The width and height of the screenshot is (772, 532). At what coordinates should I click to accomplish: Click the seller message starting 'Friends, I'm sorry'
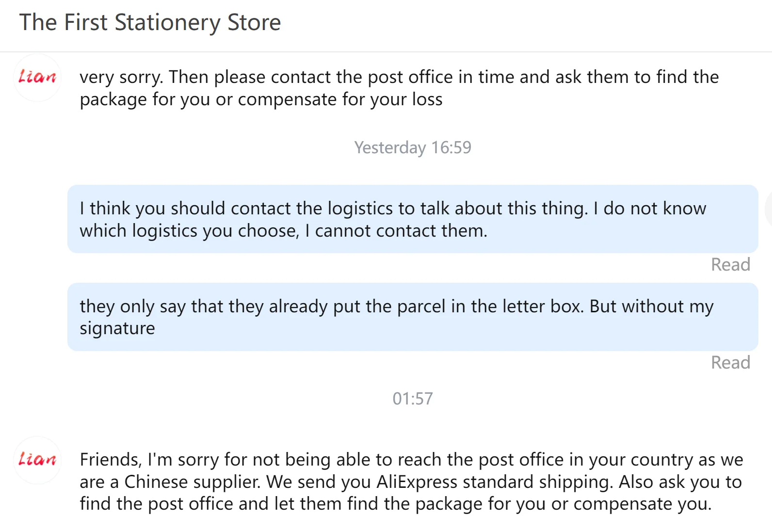click(x=411, y=482)
